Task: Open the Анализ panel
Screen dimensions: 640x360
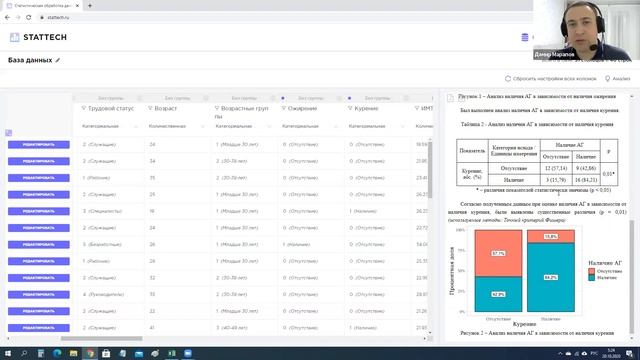Action: [x=618, y=78]
